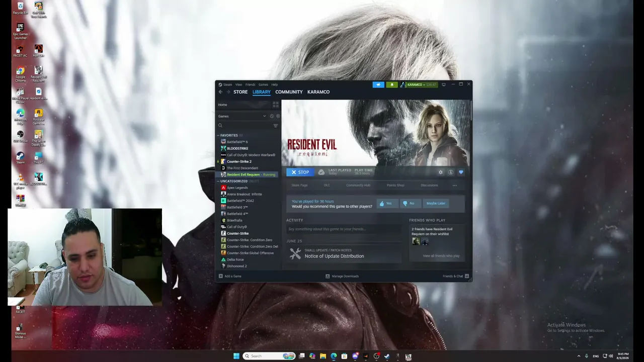View game info icon for Resident Evil

click(451, 172)
